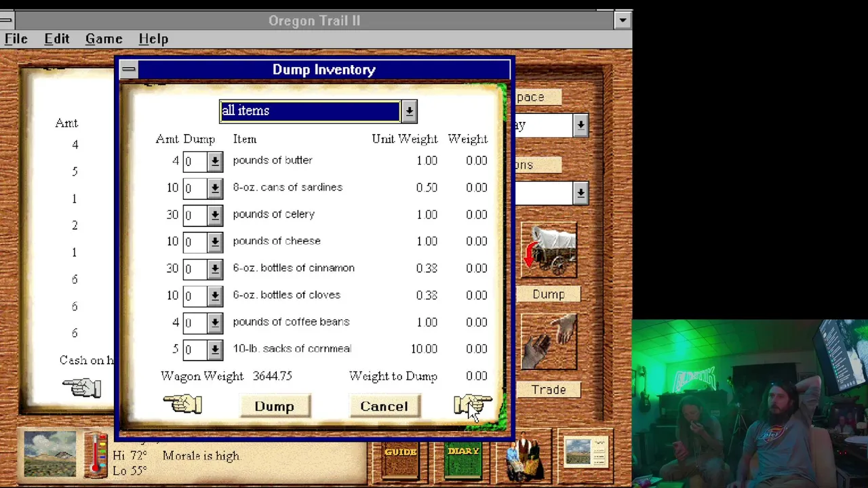Click the Unit Weight column header
The image size is (868, 488).
pos(405,139)
